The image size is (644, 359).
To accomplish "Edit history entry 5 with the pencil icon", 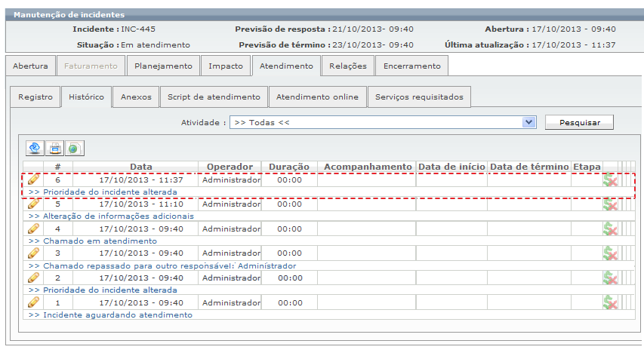I will pyautogui.click(x=34, y=204).
